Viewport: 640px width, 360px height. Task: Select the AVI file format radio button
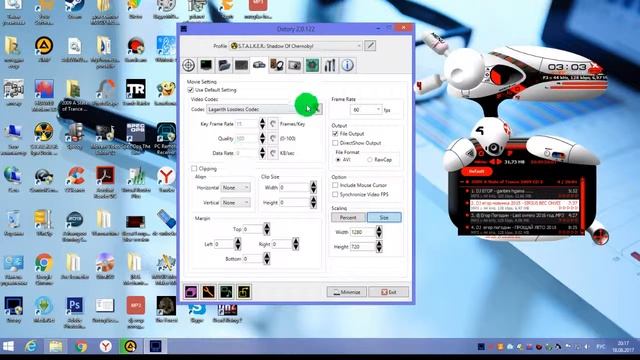[338, 160]
